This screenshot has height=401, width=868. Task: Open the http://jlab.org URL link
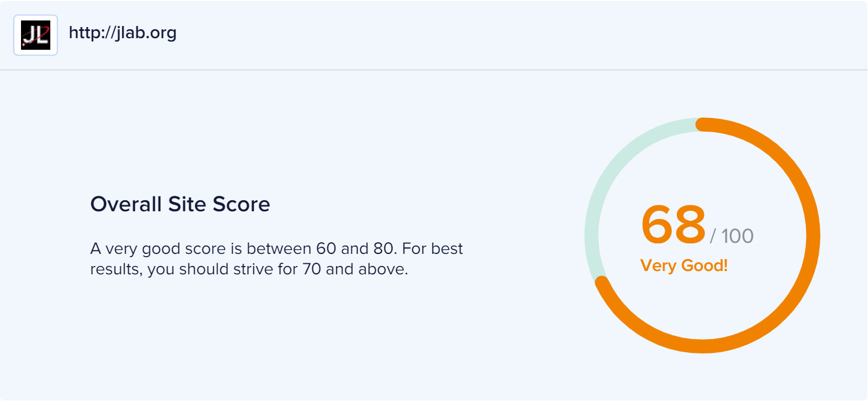point(123,33)
